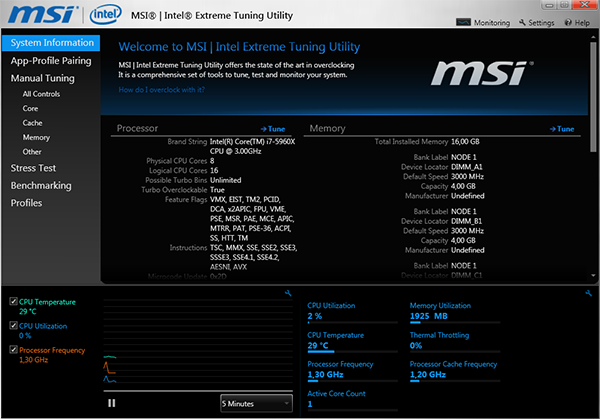The image size is (600, 419).
Task: Open App-Profile Pairing section
Action: point(51,61)
